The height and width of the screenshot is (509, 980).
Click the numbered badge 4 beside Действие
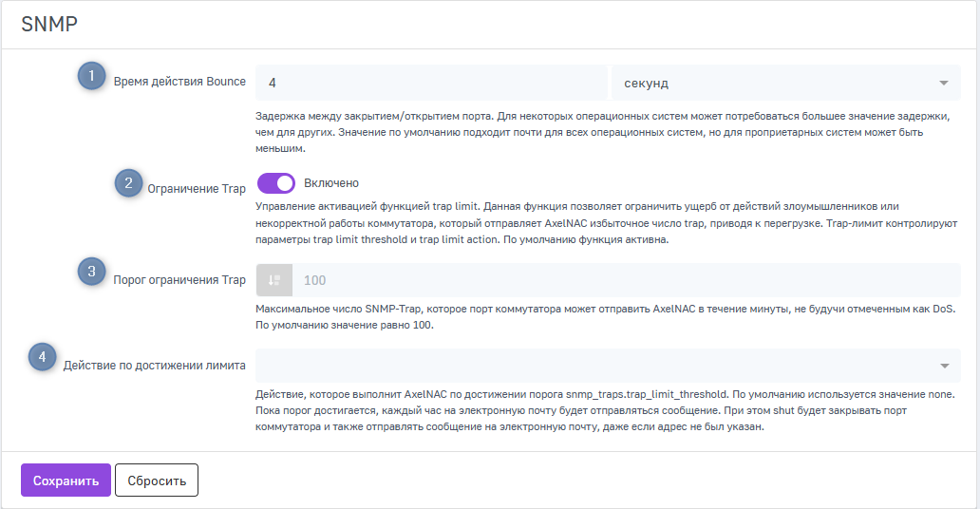coord(42,358)
